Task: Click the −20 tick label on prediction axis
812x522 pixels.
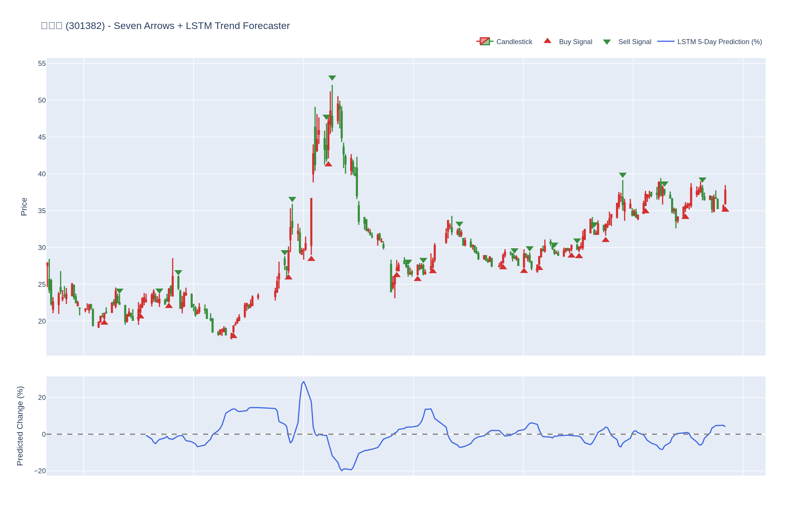Action: 40,471
